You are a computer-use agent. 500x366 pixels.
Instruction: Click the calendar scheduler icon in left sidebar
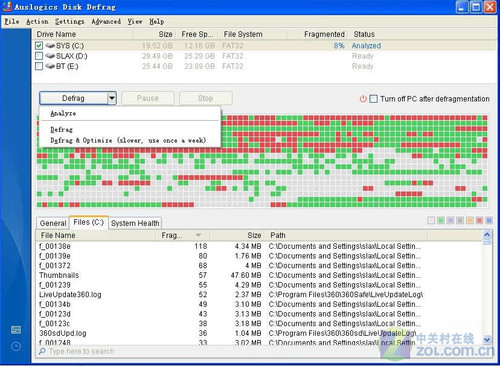pyautogui.click(x=16, y=330)
